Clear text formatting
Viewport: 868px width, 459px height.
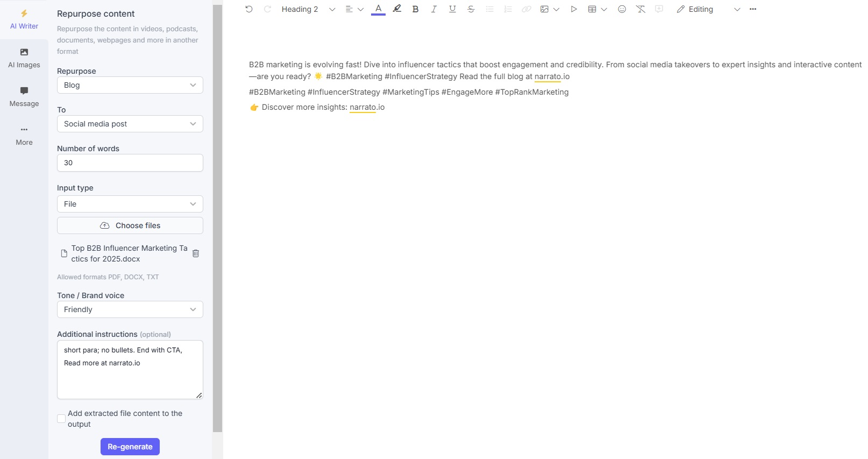click(x=641, y=9)
